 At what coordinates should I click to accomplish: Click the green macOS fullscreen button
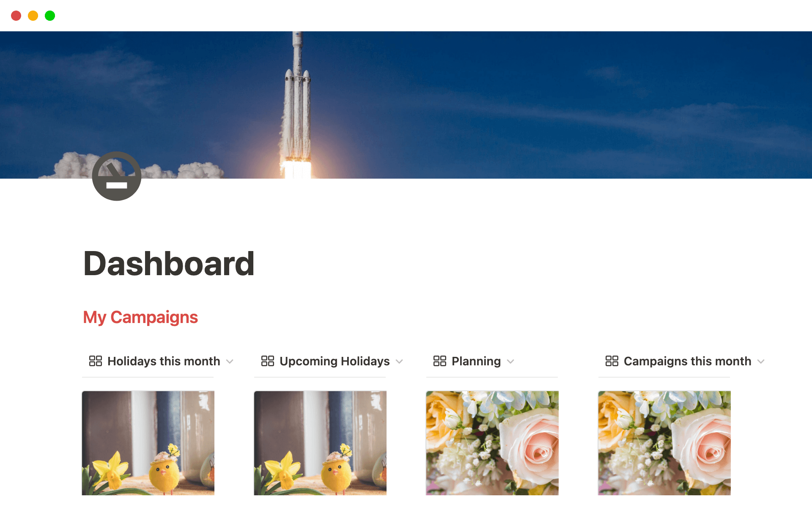pyautogui.click(x=49, y=15)
